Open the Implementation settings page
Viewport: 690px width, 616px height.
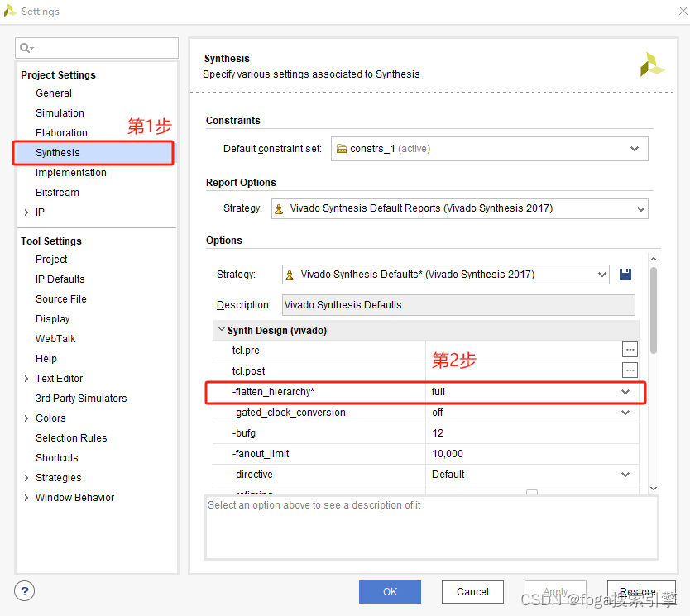[71, 172]
